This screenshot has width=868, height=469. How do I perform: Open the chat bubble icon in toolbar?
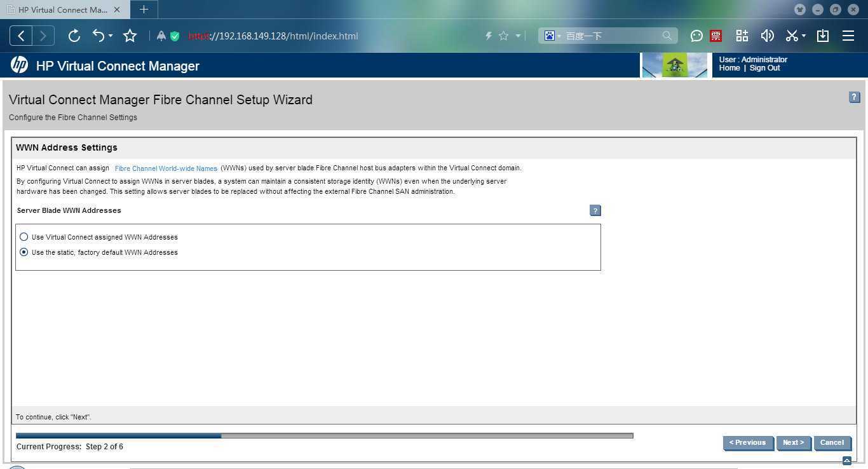pos(696,36)
